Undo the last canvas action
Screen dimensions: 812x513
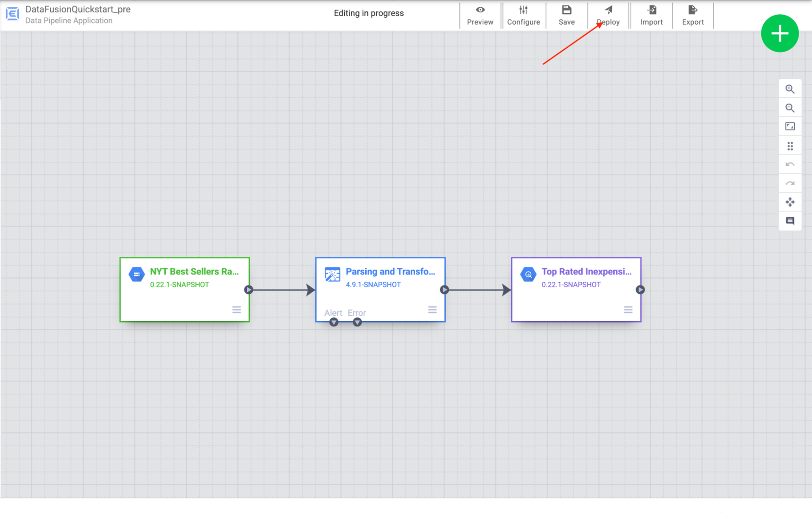[x=790, y=164]
